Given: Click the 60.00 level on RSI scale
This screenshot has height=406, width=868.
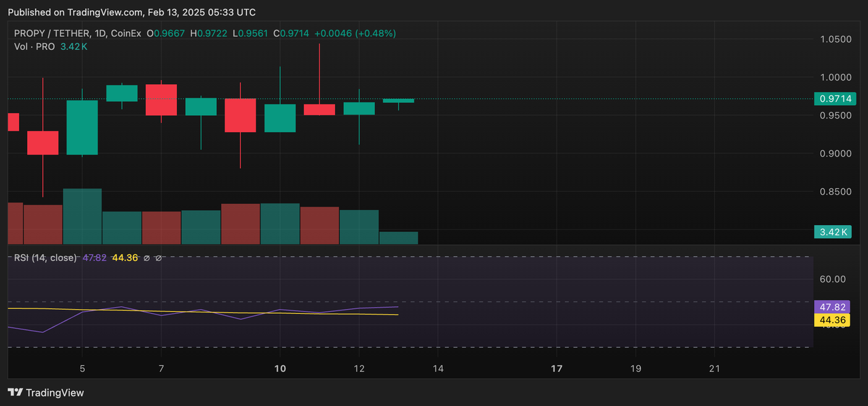Looking at the screenshot, I should (834, 279).
